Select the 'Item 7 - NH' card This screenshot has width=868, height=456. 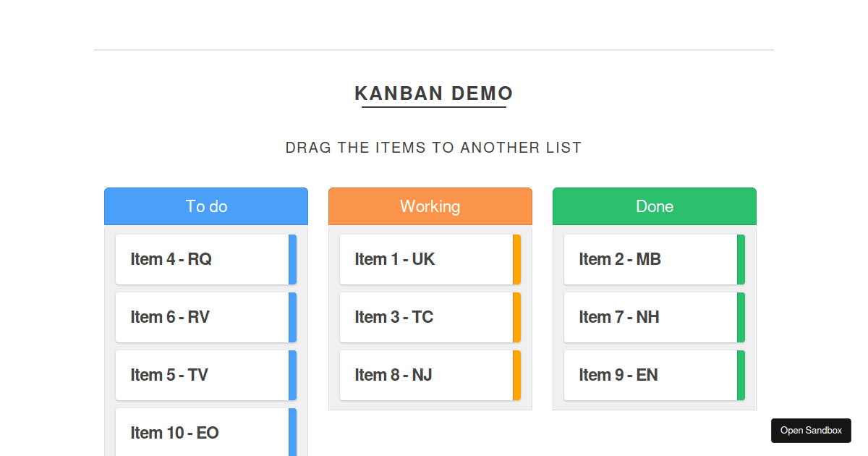(x=647, y=317)
